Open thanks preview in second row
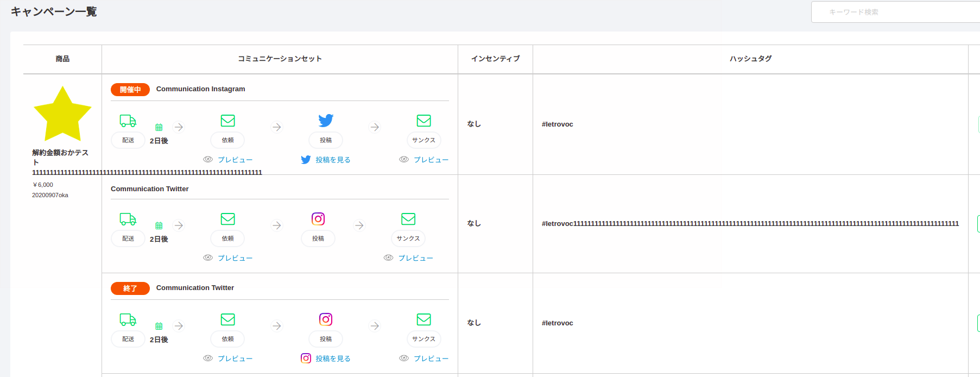The height and width of the screenshot is (377, 980). (x=409, y=258)
